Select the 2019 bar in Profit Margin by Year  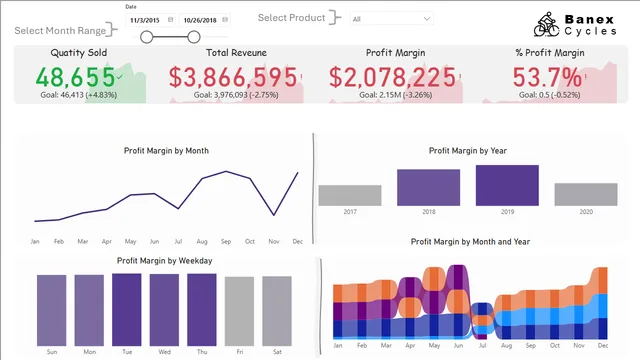click(507, 185)
